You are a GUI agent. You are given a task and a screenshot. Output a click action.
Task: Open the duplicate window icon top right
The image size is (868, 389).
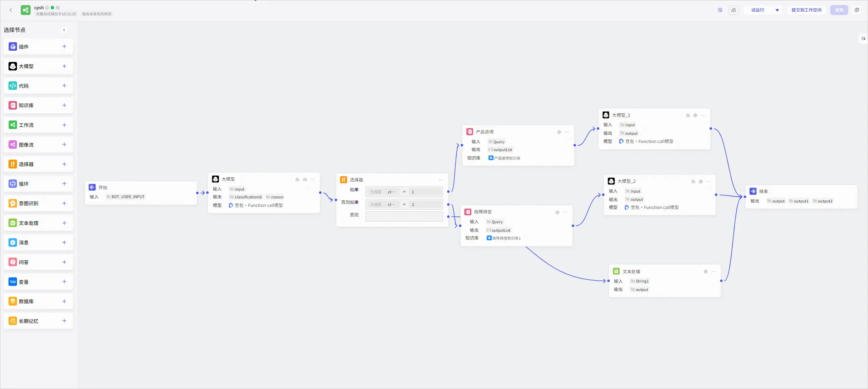point(857,10)
